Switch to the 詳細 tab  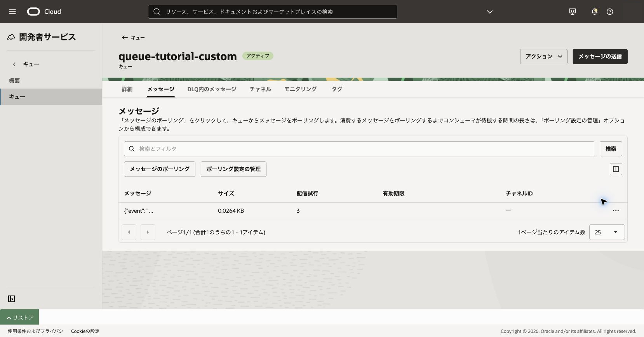pyautogui.click(x=127, y=89)
